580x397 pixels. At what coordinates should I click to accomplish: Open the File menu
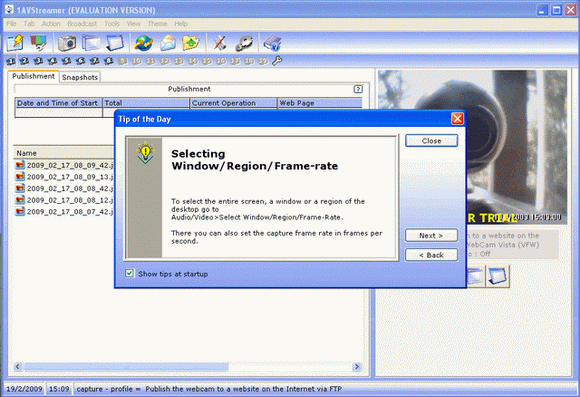click(x=11, y=24)
